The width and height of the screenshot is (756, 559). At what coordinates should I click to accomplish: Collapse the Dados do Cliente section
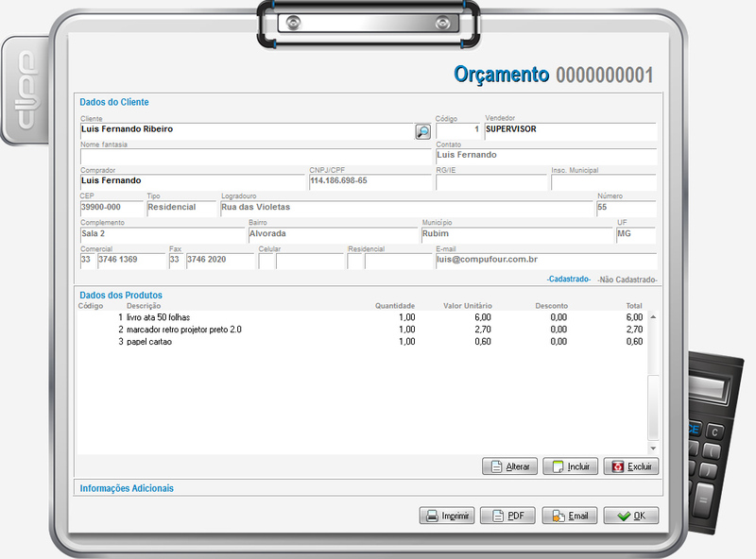tap(114, 102)
